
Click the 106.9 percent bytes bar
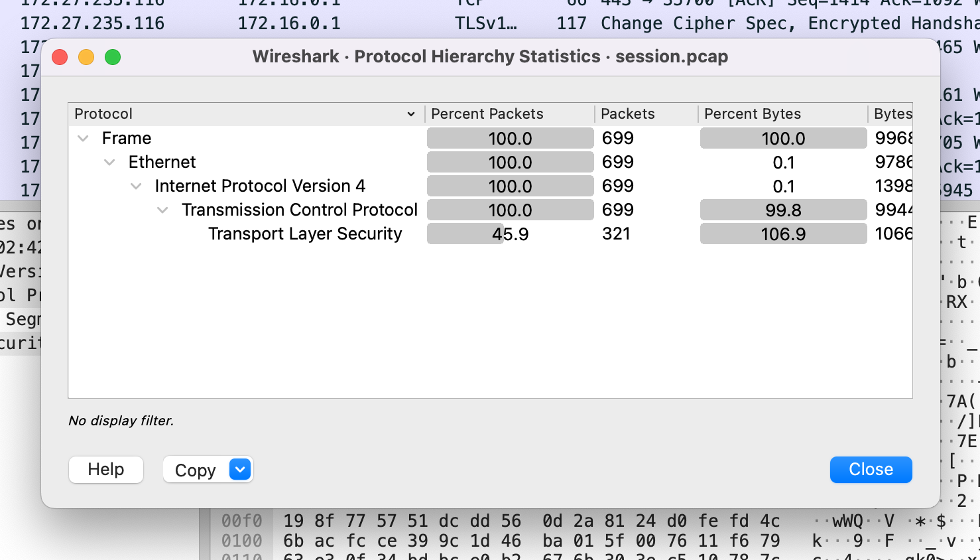783,234
